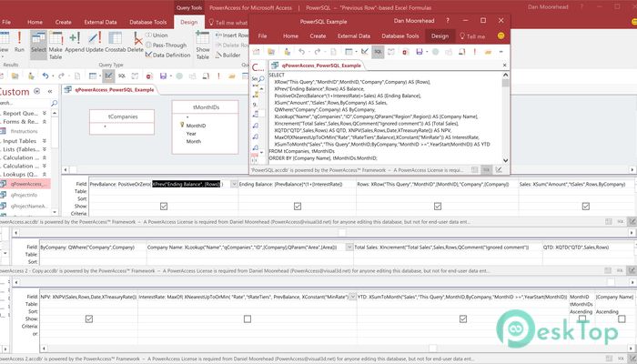Expand the Input Tables navigation group
637x364 pixels.
pyautogui.click(x=45, y=141)
